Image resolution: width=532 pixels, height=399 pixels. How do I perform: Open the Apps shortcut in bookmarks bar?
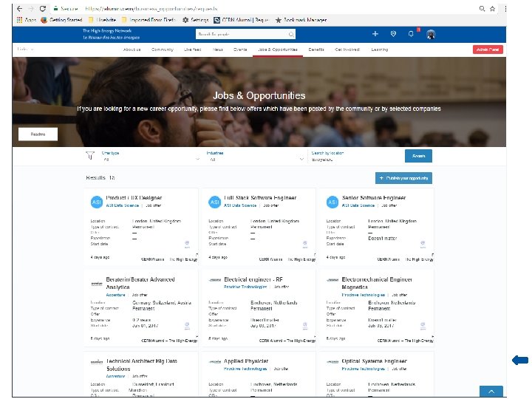point(27,20)
